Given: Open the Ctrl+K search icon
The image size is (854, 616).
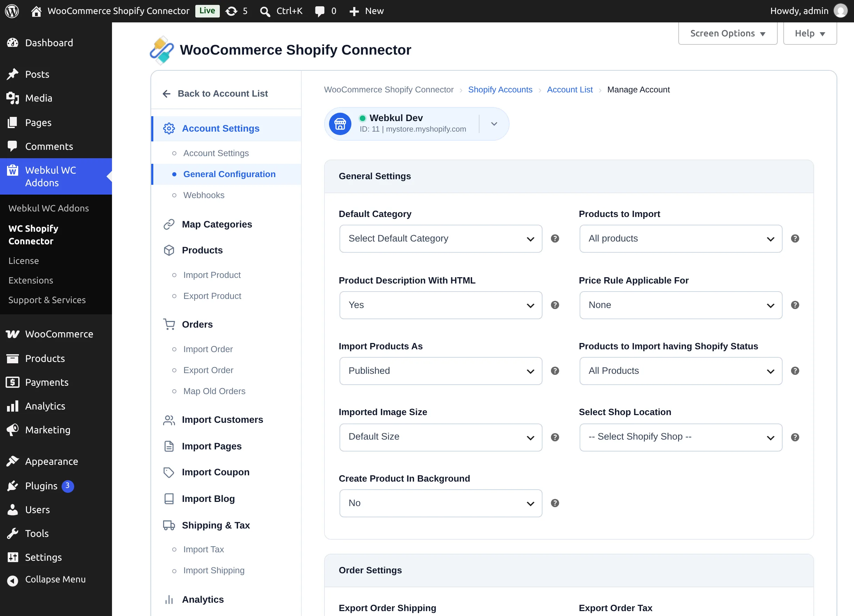Looking at the screenshot, I should pyautogui.click(x=265, y=11).
